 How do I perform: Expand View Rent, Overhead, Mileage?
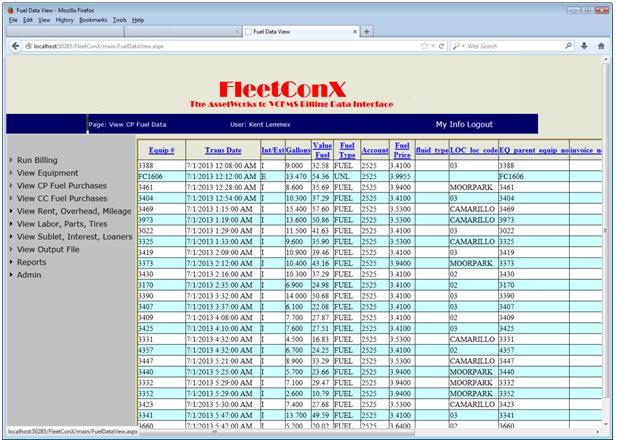(x=74, y=211)
